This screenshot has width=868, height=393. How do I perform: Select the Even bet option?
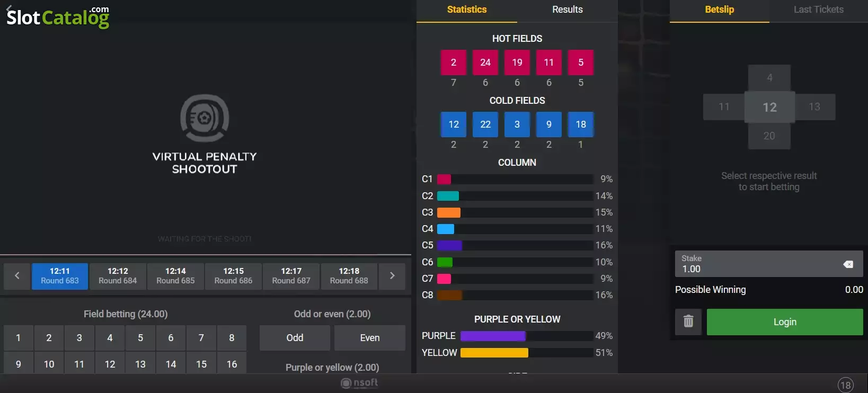point(370,338)
